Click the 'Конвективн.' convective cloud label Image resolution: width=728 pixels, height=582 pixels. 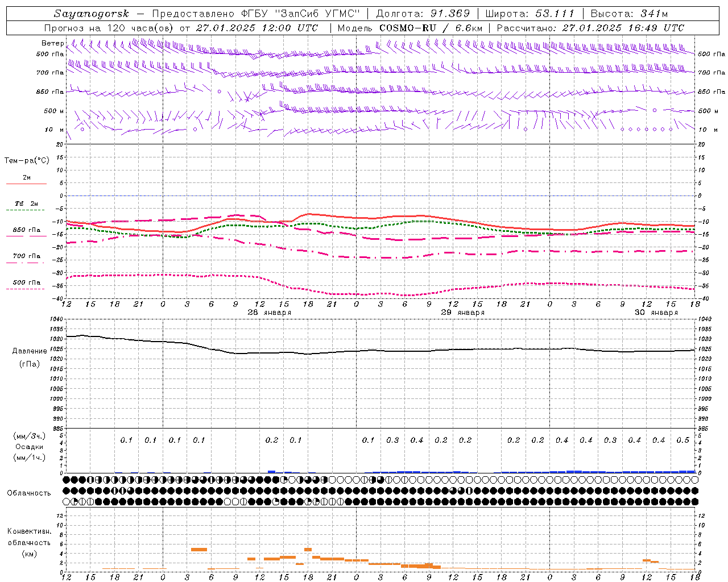point(30,531)
